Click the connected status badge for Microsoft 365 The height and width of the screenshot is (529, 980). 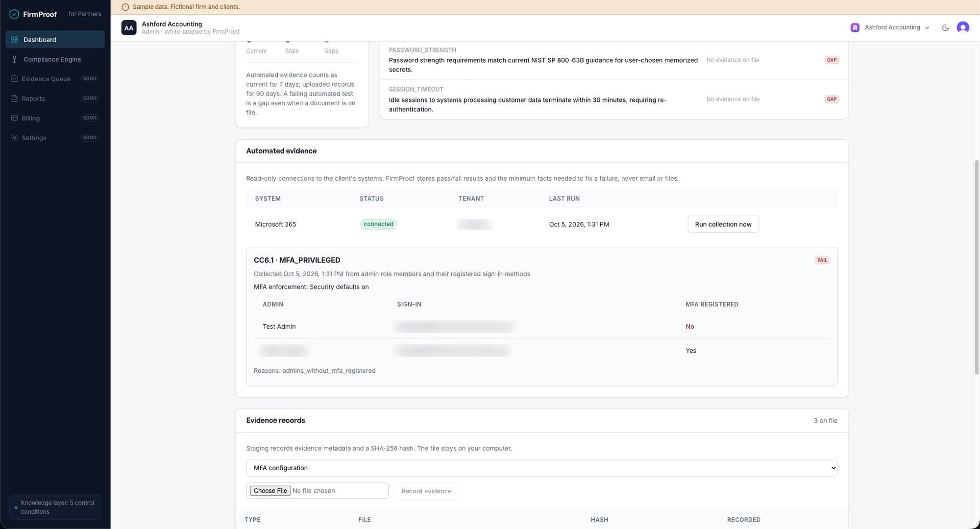[378, 224]
